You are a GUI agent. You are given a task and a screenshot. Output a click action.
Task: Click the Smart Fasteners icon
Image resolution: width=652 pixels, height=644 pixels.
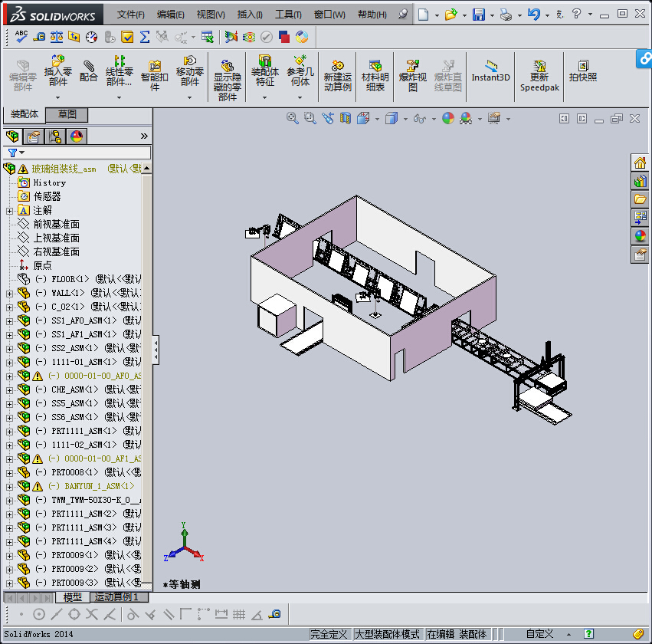click(x=154, y=75)
